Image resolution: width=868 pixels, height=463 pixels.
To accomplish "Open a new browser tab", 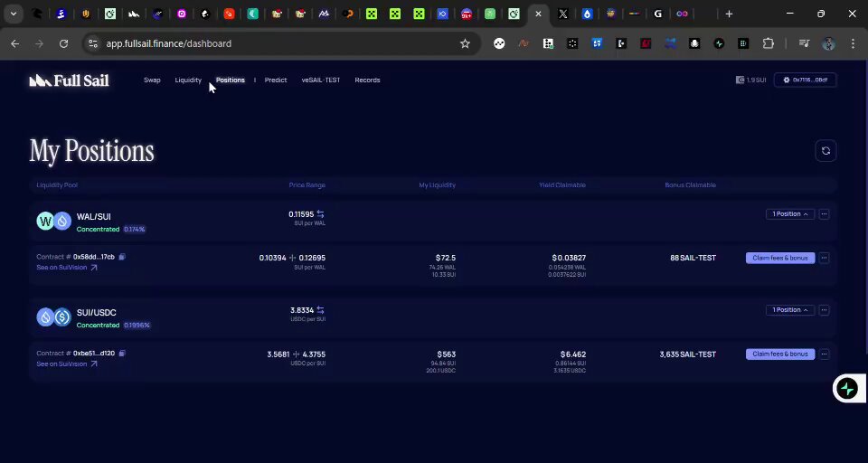I will (729, 14).
